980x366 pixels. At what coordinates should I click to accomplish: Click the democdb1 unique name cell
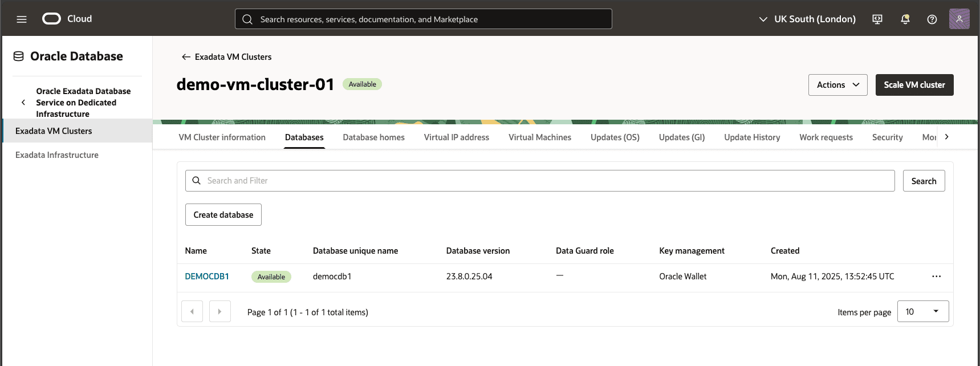click(332, 276)
